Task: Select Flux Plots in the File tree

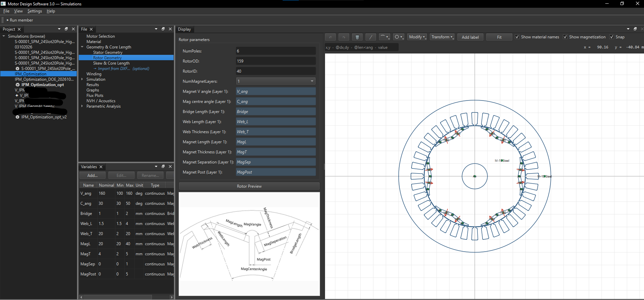Action: tap(95, 96)
